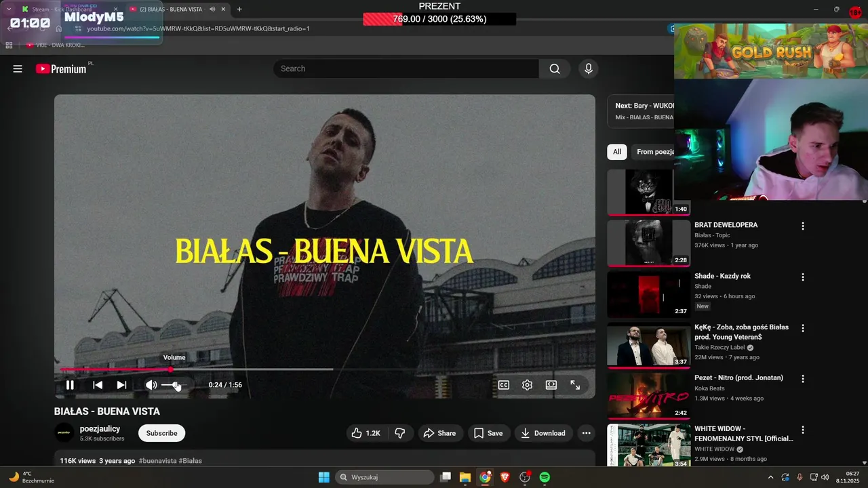Open options menu for Shade - Kazdy rok
The height and width of the screenshot is (488, 868).
pos(803,277)
